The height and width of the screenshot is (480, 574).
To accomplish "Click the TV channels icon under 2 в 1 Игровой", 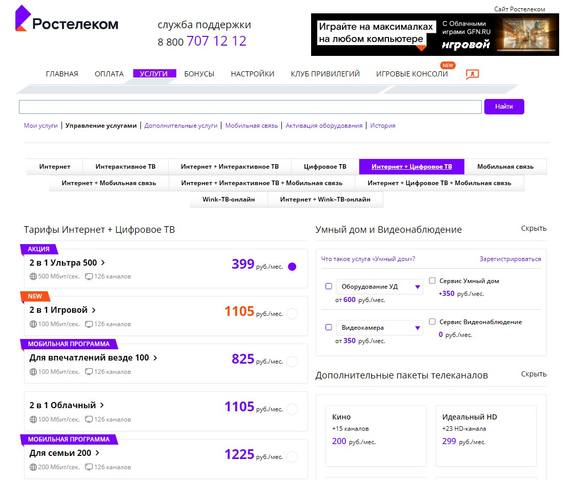I will [x=89, y=324].
